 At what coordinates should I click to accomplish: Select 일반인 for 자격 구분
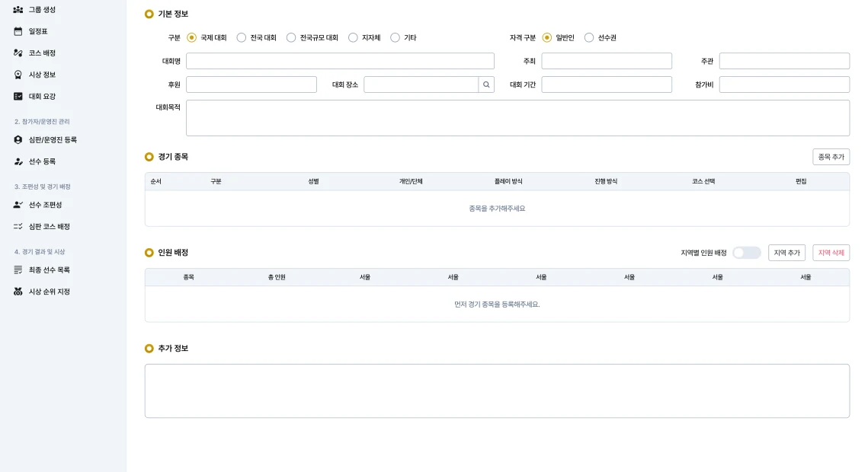pos(547,37)
